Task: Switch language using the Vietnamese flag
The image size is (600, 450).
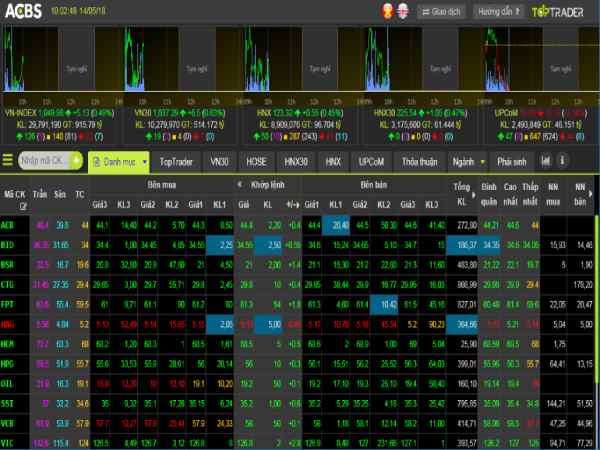Action: [385, 11]
